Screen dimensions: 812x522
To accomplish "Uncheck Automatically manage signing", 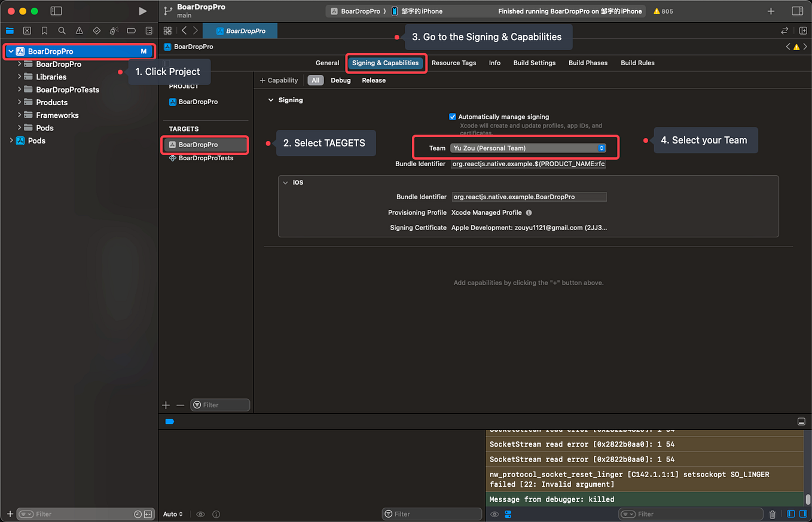I will coord(453,117).
